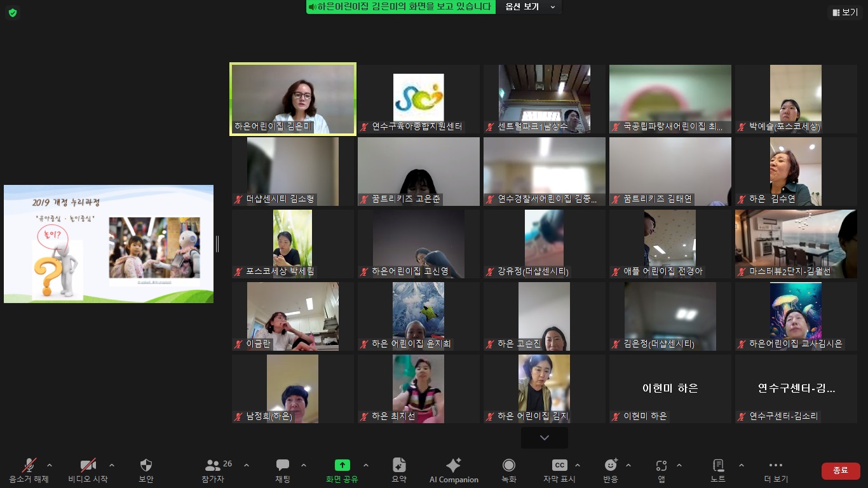
Task: Click the red 종료 end button
Action: pos(841,471)
